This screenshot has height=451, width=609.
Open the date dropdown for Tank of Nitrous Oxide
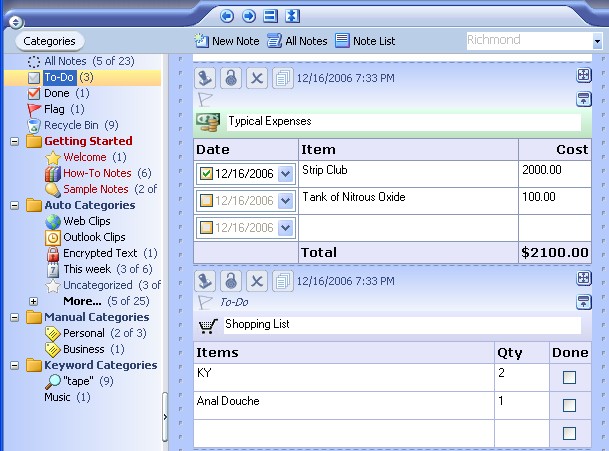tap(285, 201)
